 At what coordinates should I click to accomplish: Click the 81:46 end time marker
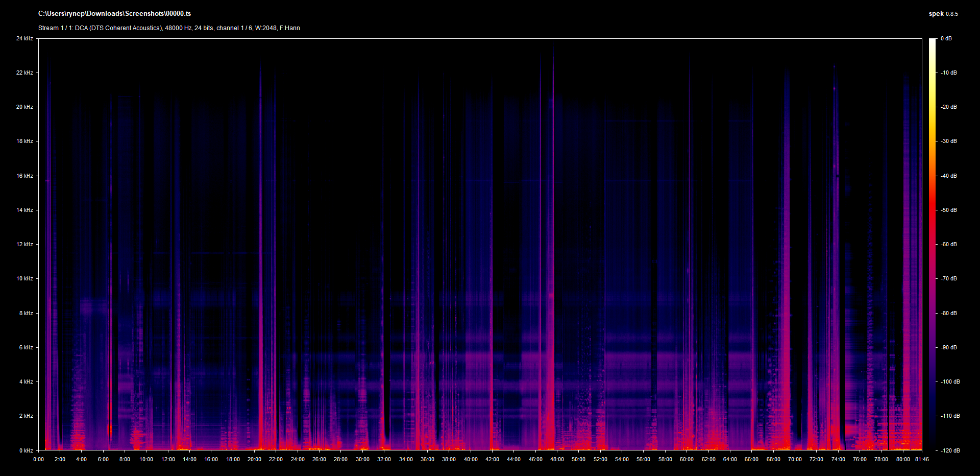pyautogui.click(x=922, y=459)
